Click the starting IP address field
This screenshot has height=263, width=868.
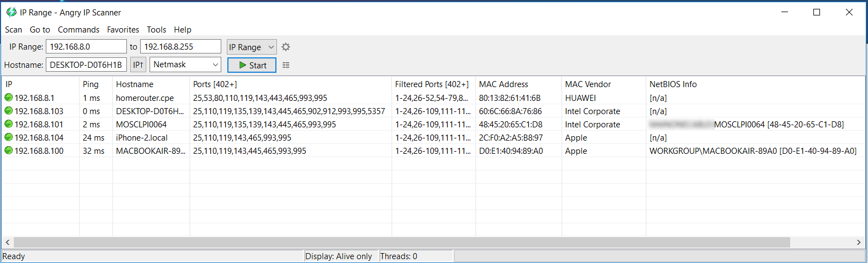coord(86,47)
